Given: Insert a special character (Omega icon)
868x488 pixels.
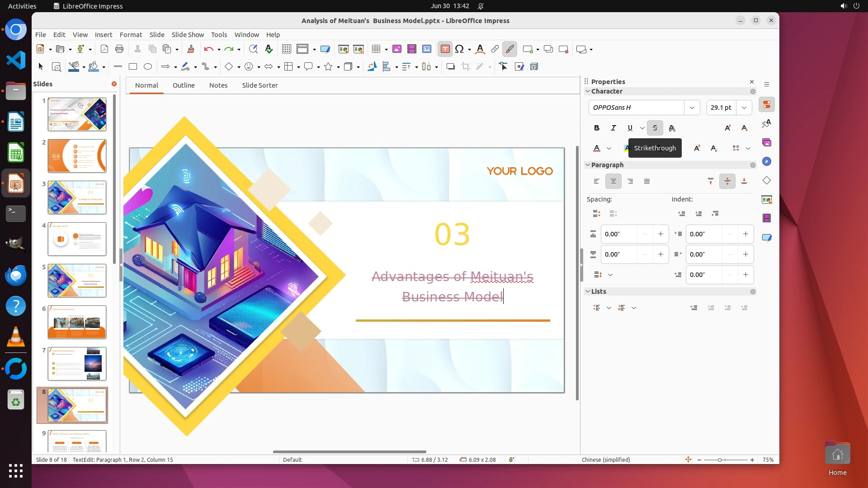Looking at the screenshot, I should [x=459, y=49].
